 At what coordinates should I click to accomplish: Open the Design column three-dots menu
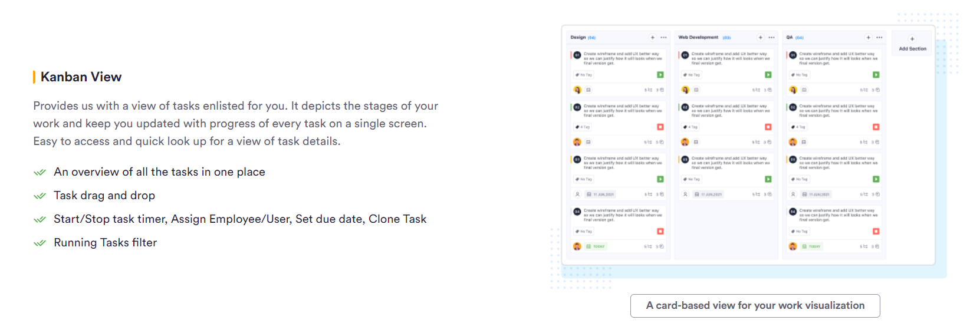click(663, 37)
